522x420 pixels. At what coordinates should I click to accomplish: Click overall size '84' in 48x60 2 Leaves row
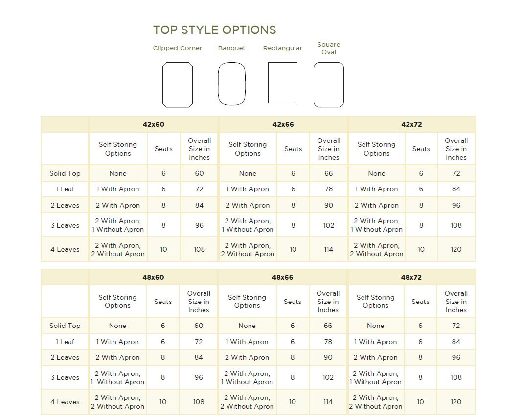tap(199, 358)
